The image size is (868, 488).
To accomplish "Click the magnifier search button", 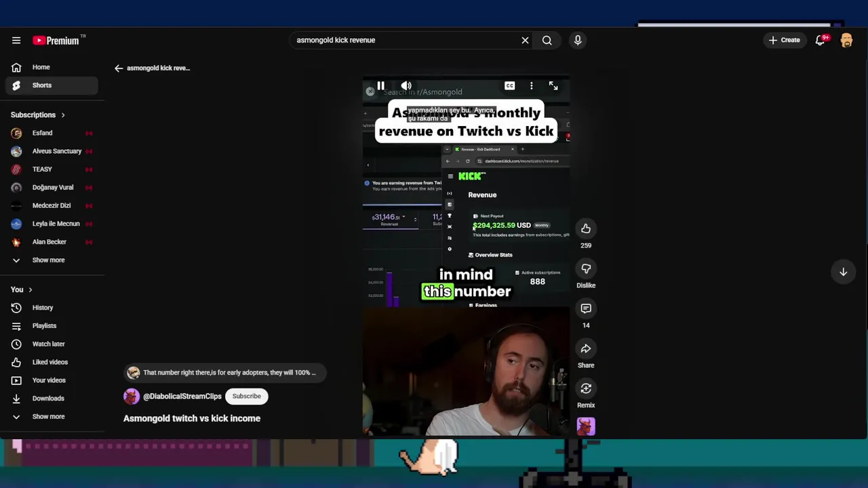I will tap(547, 40).
